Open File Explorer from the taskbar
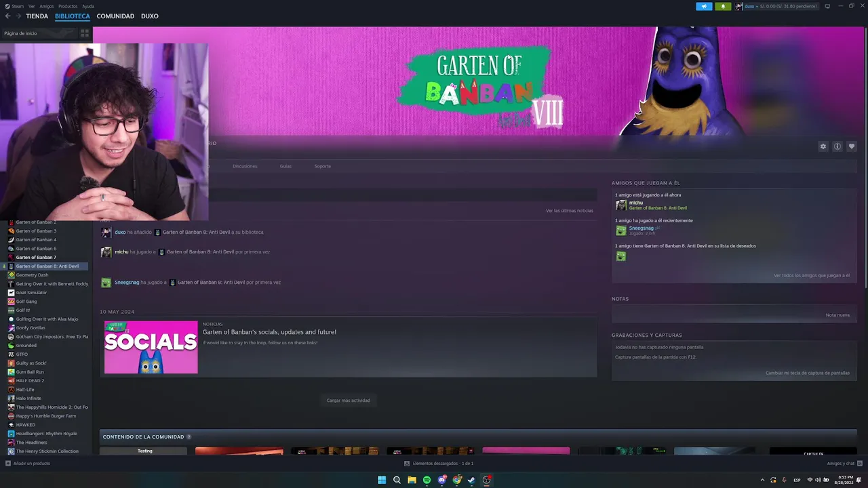Screen dimensions: 868x488 point(412,480)
